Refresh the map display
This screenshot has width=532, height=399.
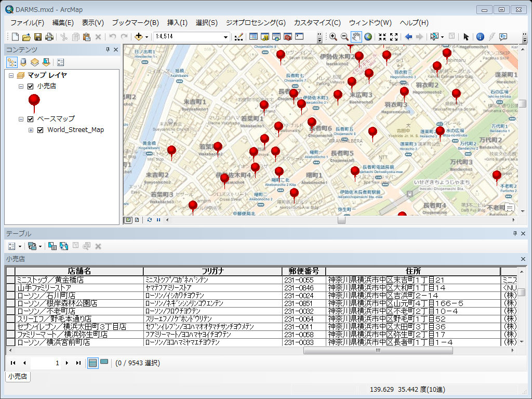(x=150, y=220)
